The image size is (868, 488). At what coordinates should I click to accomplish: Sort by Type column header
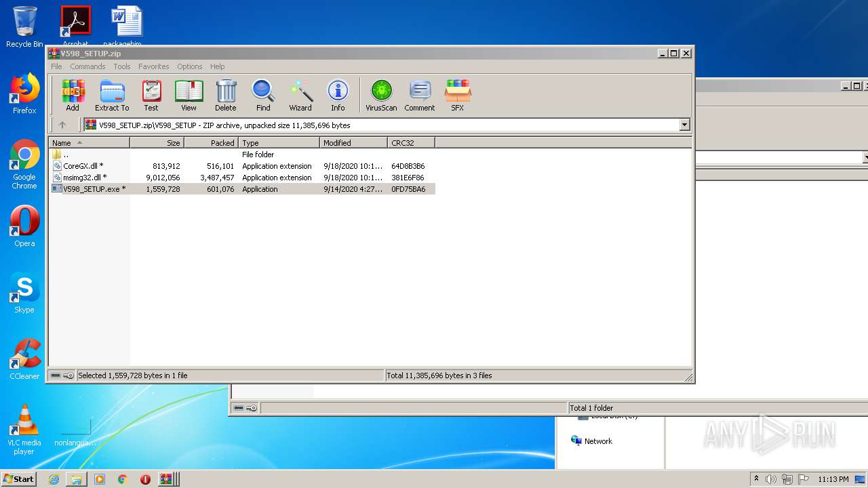tap(279, 143)
